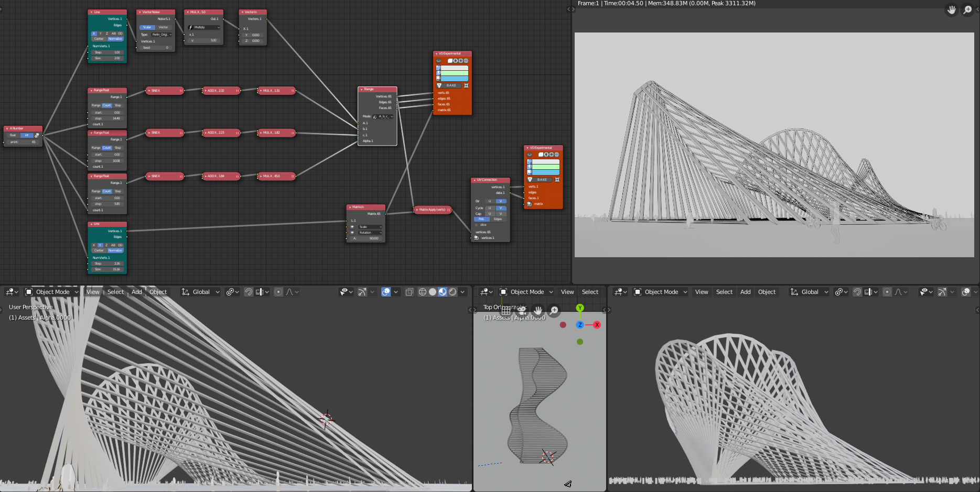Toggle overlays button in left viewport
The height and width of the screenshot is (492, 980).
pos(386,292)
